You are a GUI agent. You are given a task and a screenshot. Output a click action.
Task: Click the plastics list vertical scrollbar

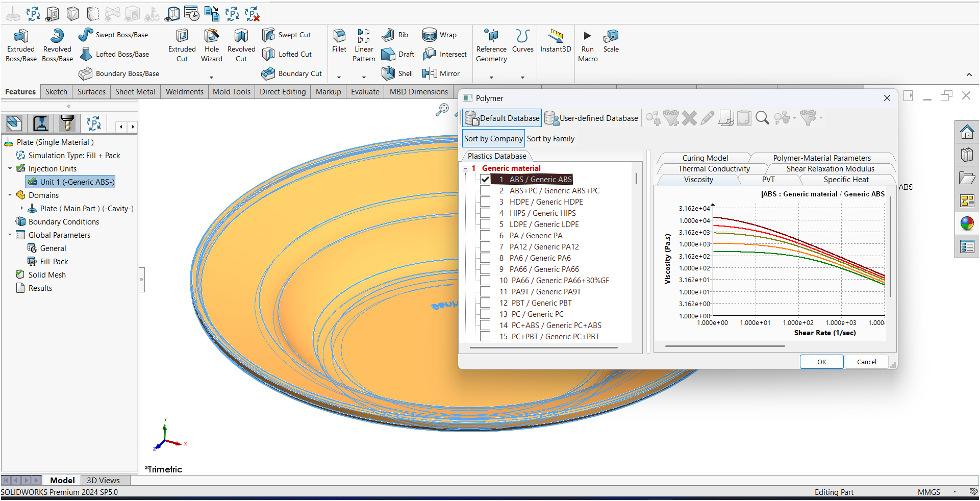[636, 179]
